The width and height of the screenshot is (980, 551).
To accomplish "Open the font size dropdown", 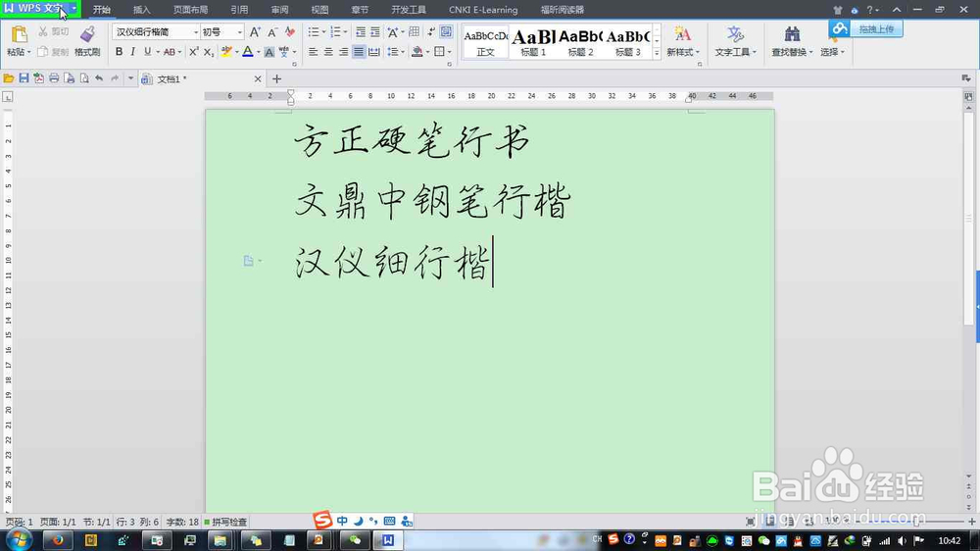I will (239, 32).
